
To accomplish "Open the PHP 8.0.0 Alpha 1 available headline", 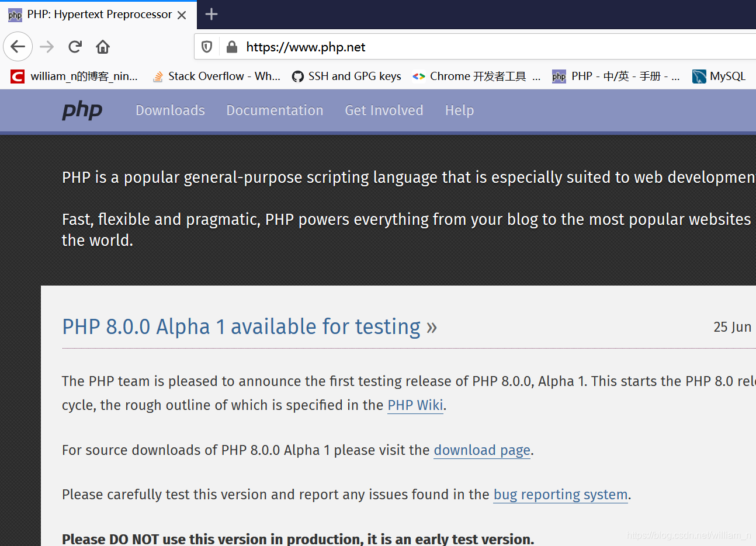I will [249, 327].
